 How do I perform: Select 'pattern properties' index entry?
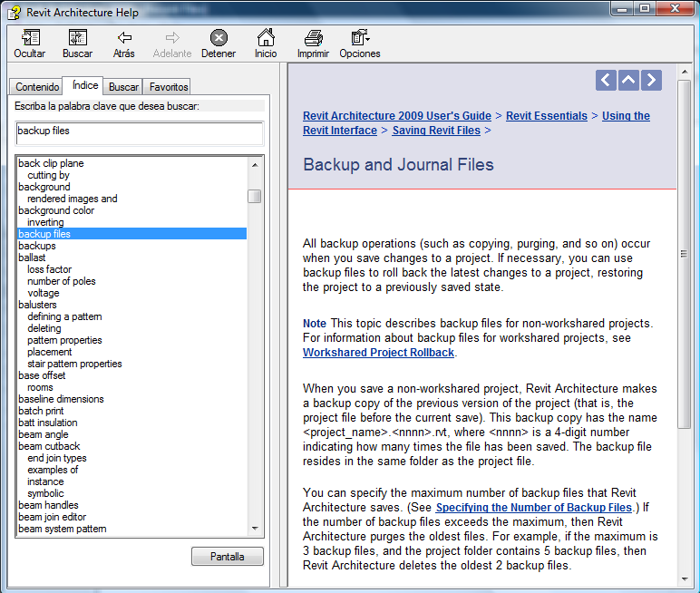[64, 340]
